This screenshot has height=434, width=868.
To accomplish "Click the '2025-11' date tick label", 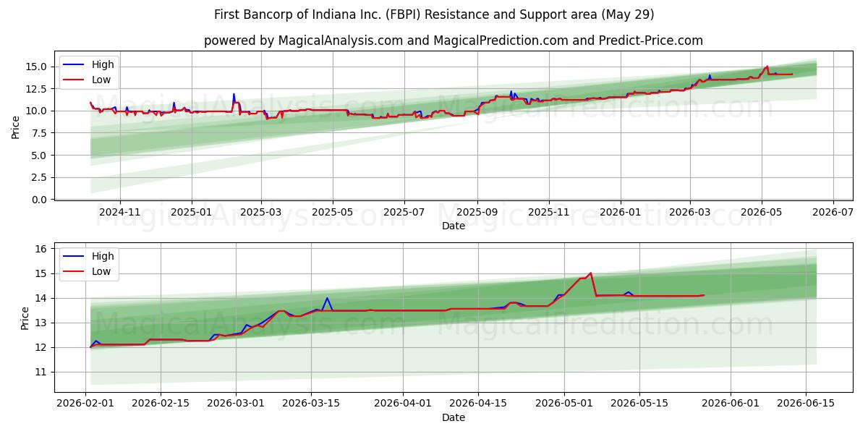I will [x=549, y=213].
